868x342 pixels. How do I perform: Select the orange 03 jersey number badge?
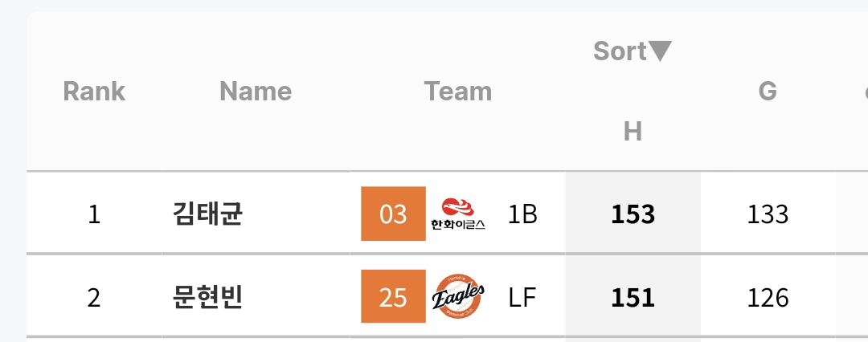(393, 214)
